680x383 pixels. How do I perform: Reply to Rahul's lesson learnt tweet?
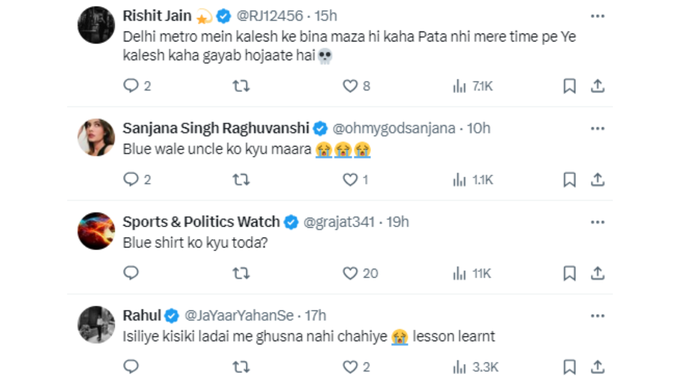[x=131, y=367]
